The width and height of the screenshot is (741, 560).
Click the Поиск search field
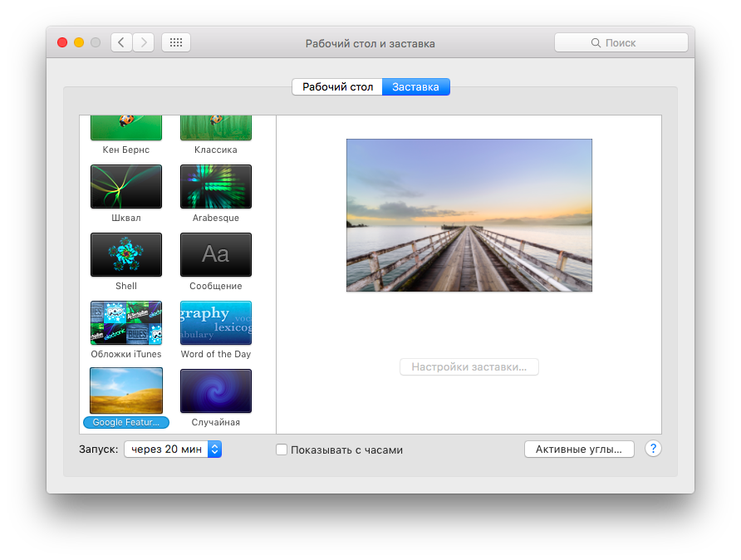(621, 42)
